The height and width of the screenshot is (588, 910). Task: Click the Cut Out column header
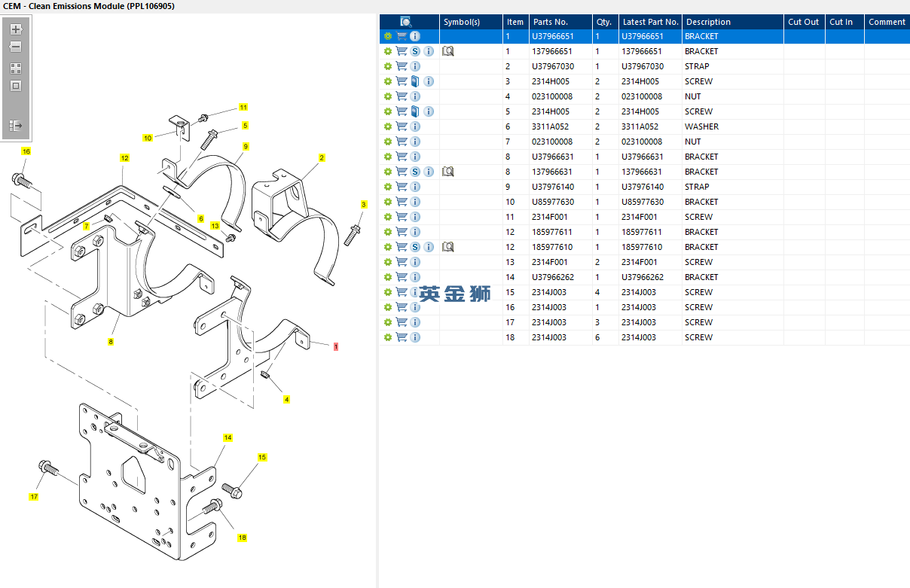(804, 22)
